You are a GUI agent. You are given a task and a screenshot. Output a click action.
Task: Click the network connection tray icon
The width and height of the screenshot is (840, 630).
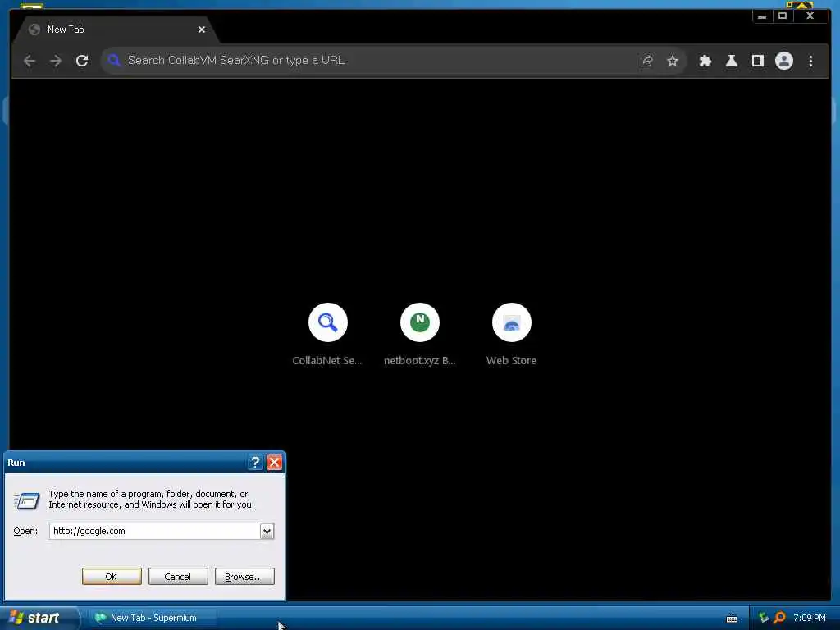point(764,618)
